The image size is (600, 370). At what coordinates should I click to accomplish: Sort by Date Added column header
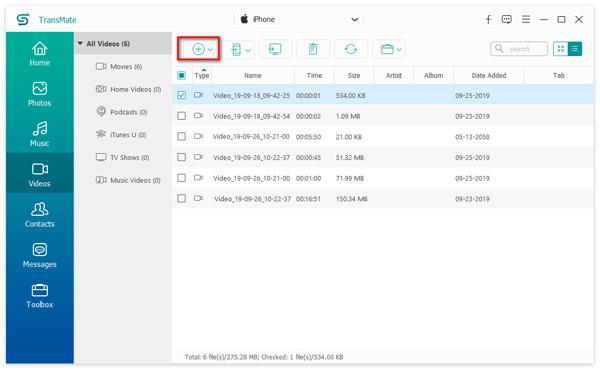(489, 75)
